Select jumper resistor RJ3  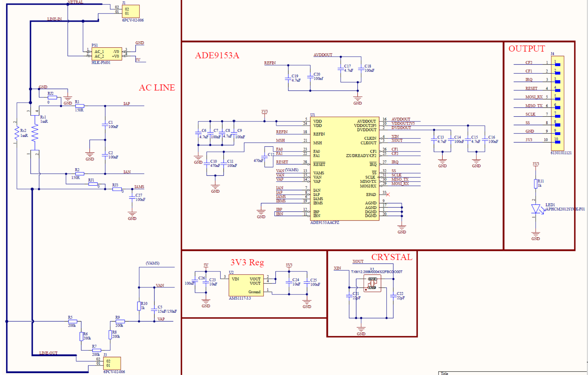tap(117, 189)
